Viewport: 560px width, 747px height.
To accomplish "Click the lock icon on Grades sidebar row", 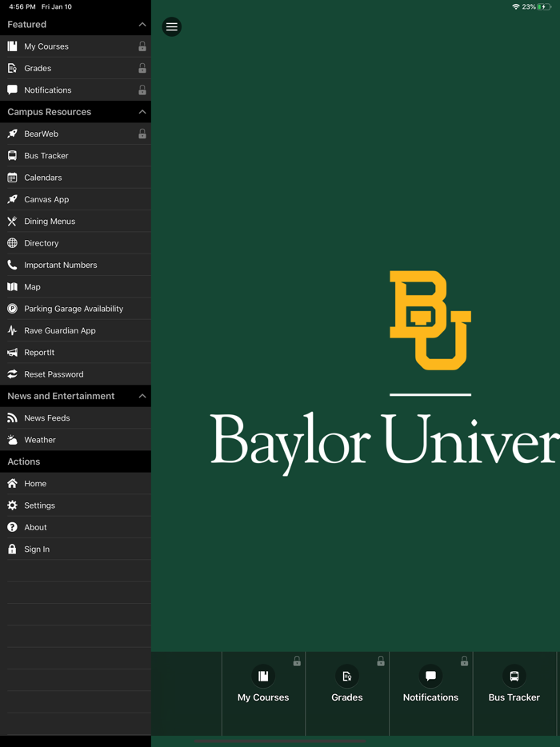I will pos(142,68).
